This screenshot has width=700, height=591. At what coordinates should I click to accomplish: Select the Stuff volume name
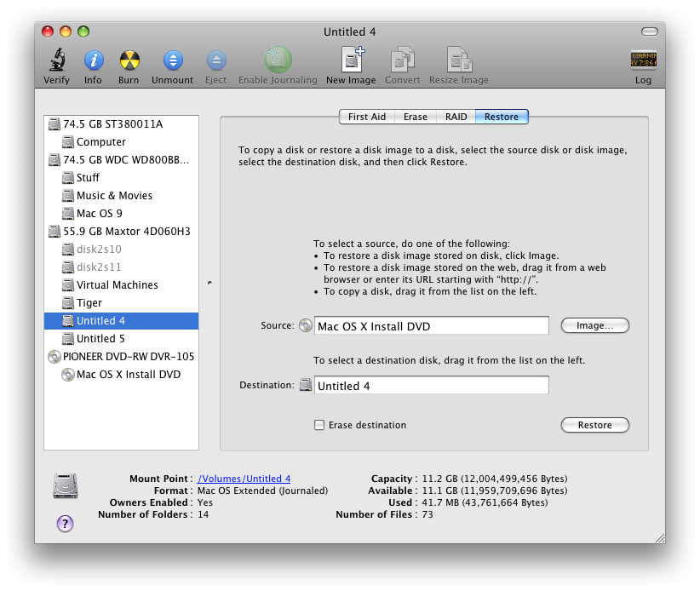tap(88, 178)
